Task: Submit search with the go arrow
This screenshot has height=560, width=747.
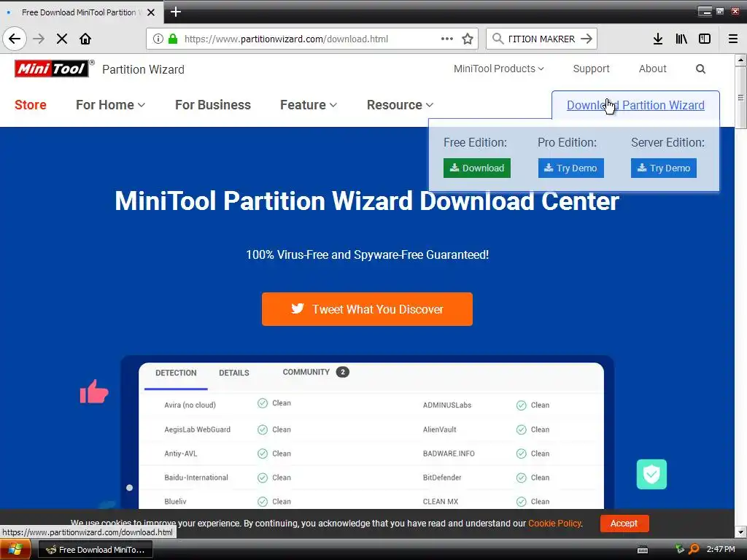Action: [587, 39]
